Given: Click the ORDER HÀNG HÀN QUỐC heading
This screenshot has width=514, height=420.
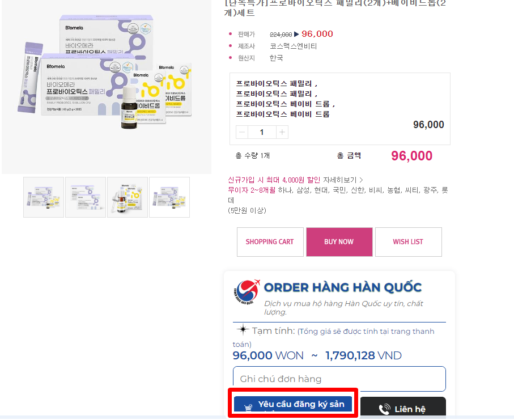Looking at the screenshot, I should [x=343, y=287].
